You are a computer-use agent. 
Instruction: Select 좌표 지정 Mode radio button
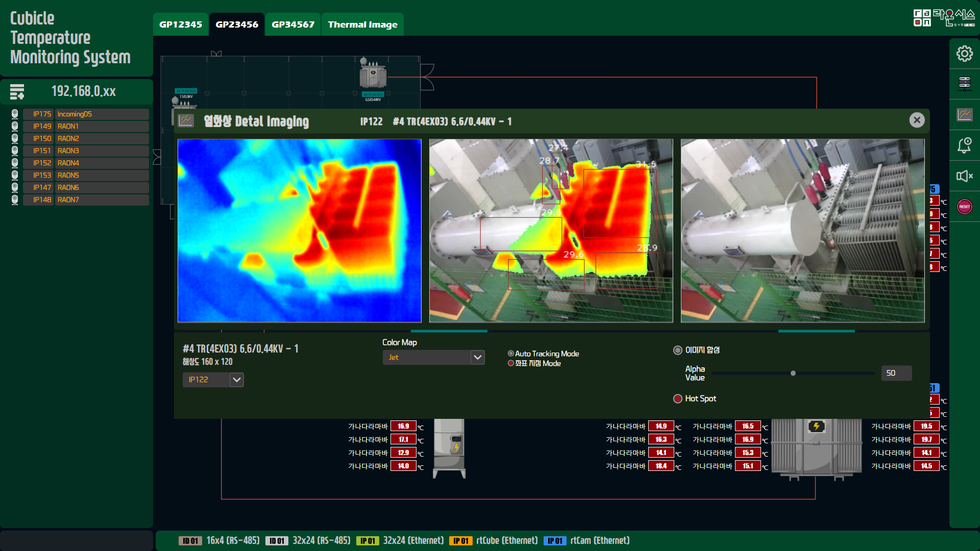(x=510, y=363)
